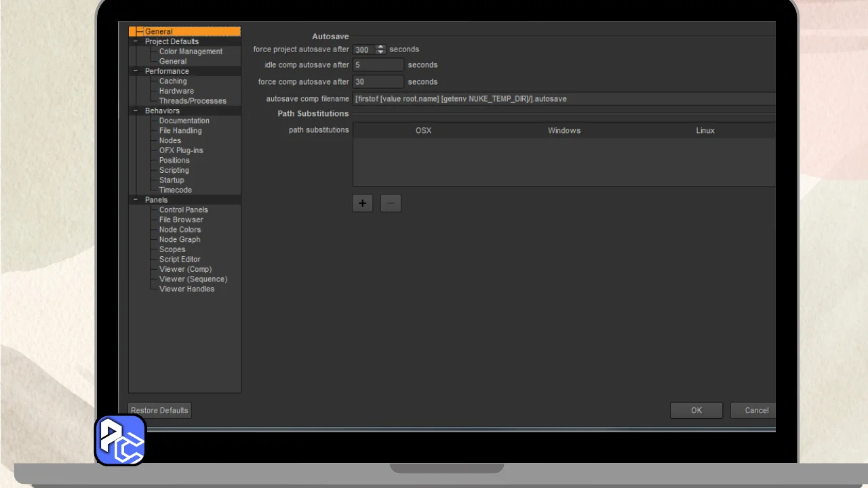Collapse the Project Defaults tree section
The width and height of the screenshot is (868, 488).
pos(136,41)
